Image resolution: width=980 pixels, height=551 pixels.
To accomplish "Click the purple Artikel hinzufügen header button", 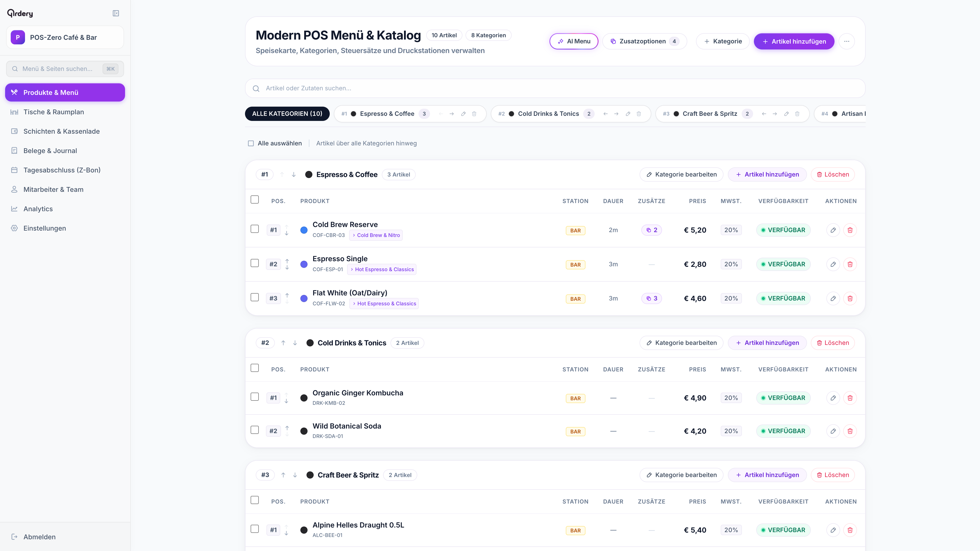I will pos(794,41).
